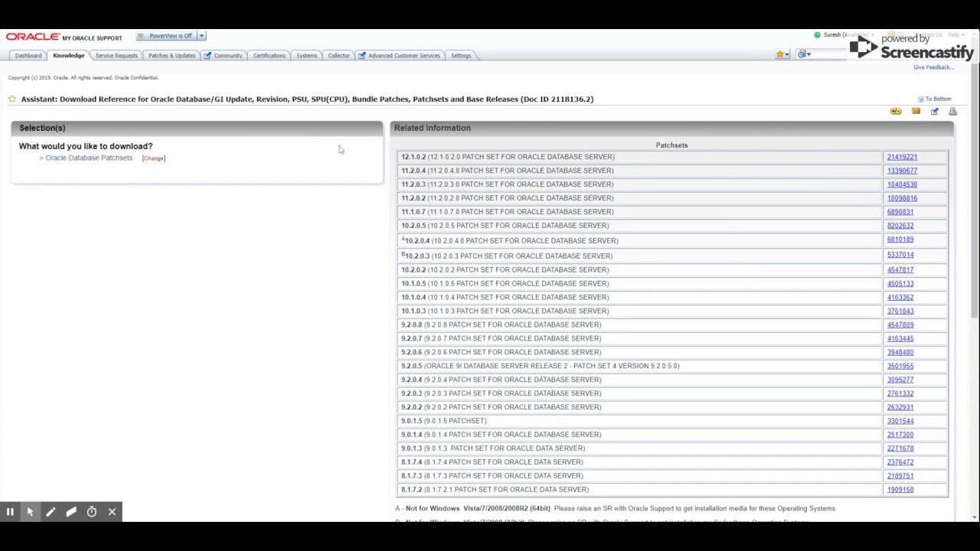
Task: Click the green availability status icon
Action: [x=817, y=35]
